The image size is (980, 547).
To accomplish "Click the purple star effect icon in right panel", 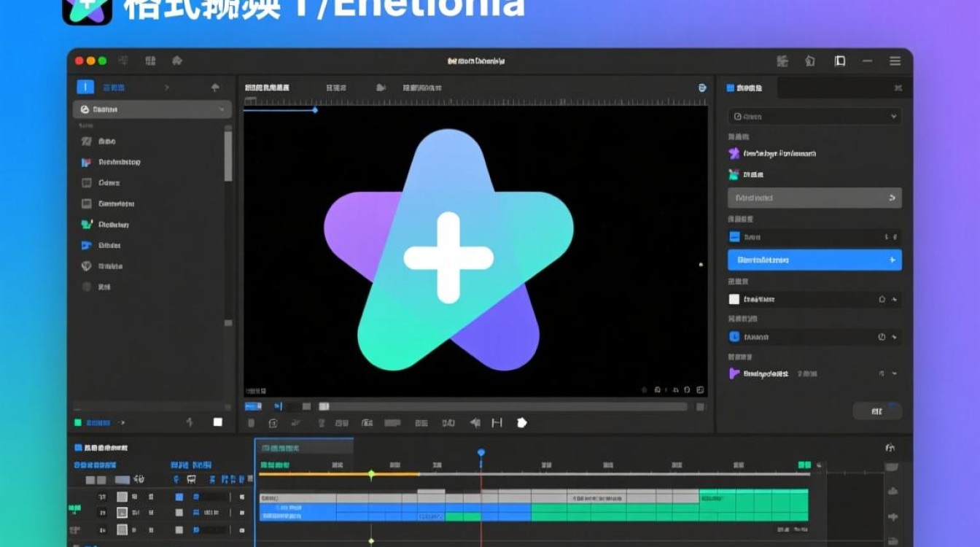I will [734, 154].
